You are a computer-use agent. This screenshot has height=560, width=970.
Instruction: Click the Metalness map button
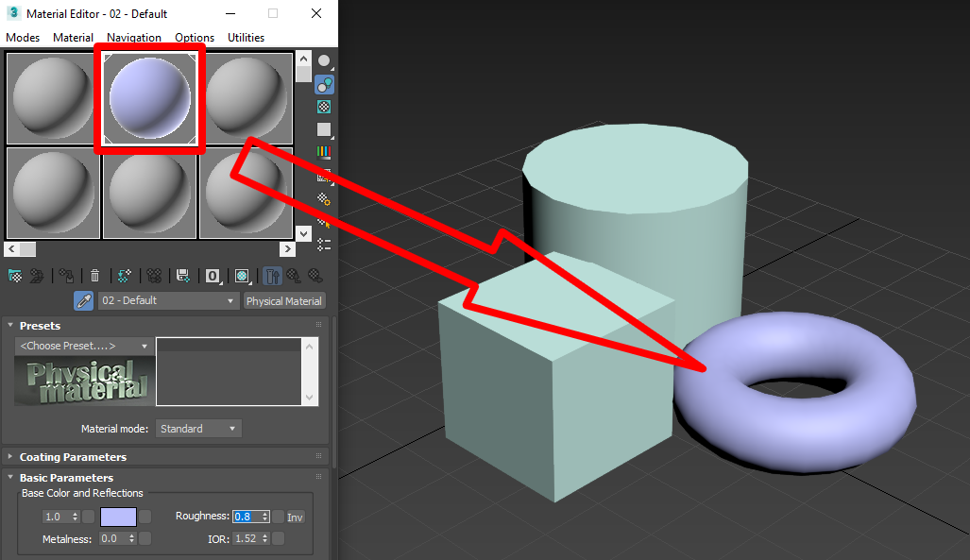click(x=145, y=539)
